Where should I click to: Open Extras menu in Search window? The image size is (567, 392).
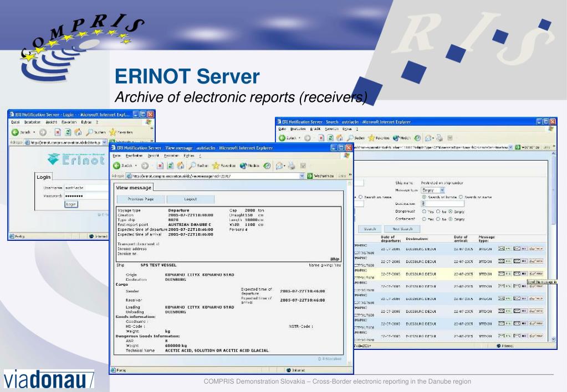tap(347, 128)
